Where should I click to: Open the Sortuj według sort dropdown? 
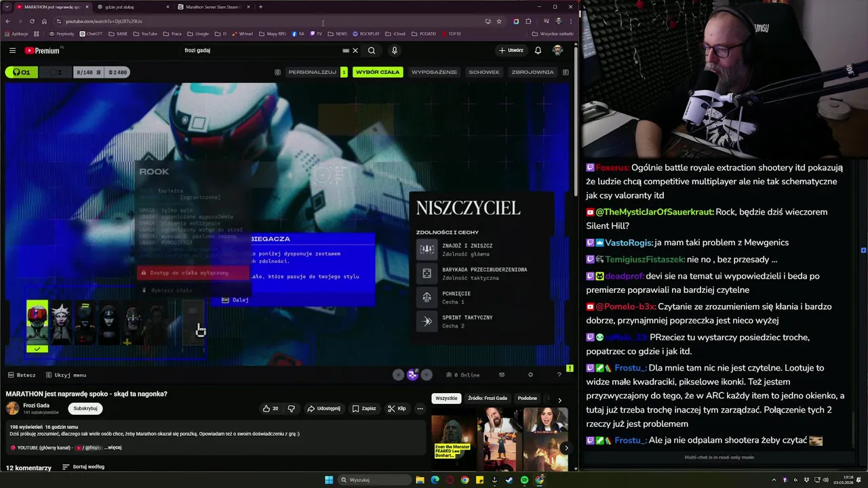pyautogui.click(x=83, y=467)
